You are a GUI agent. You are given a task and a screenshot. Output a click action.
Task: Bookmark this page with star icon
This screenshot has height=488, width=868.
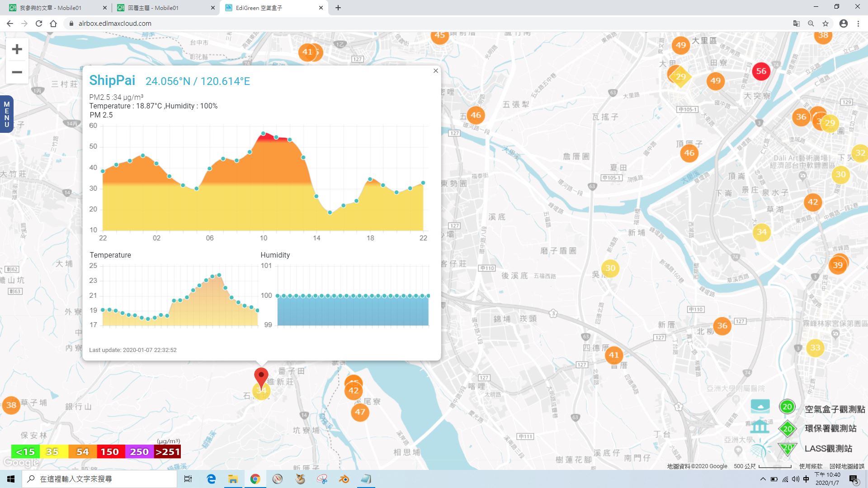tap(826, 23)
